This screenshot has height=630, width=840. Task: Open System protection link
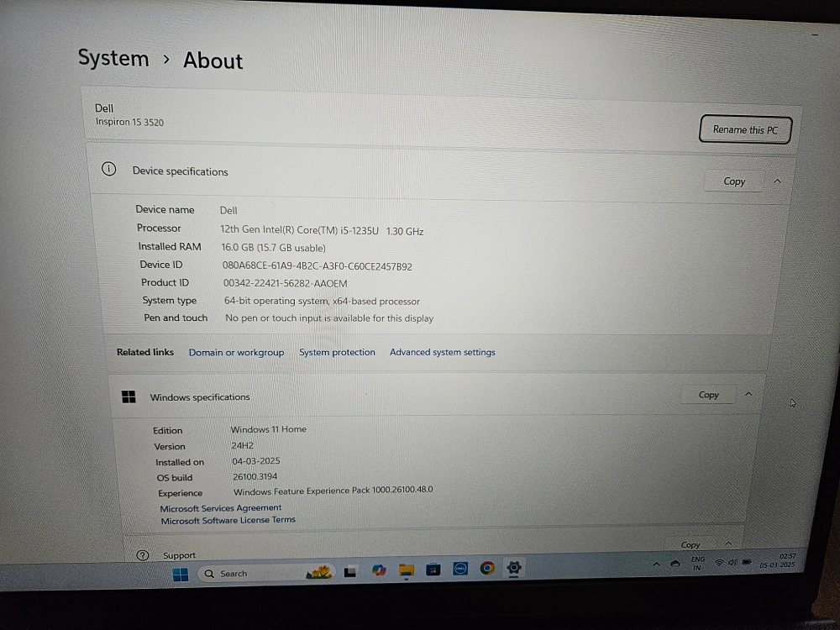pos(337,353)
